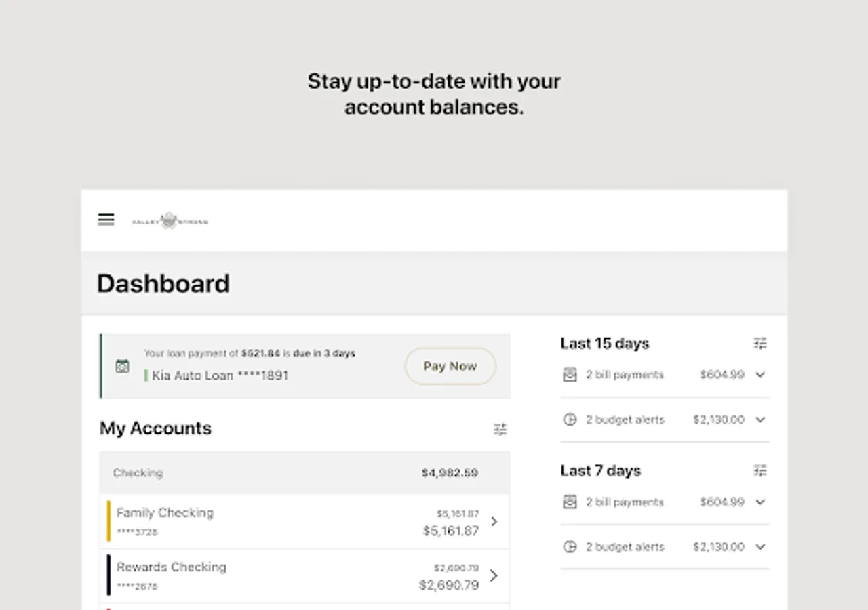Click the loan payment calendar icon
This screenshot has width=868, height=610.
coord(122,366)
